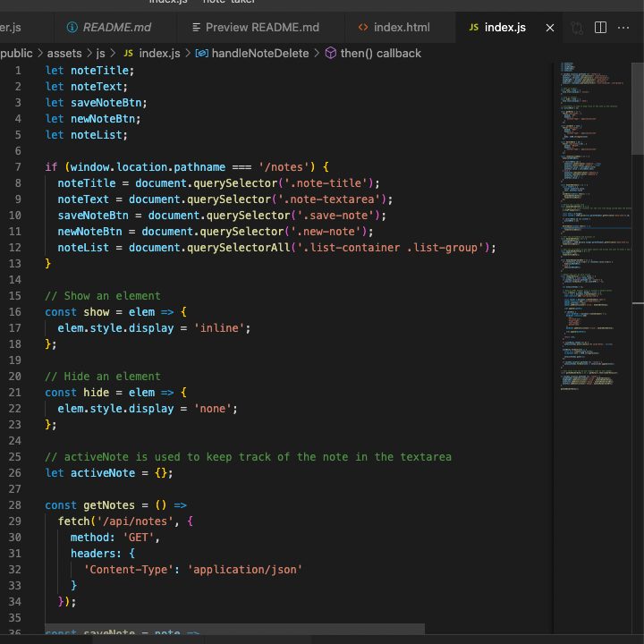Image resolution: width=644 pixels, height=644 pixels.
Task: Click the string '.note-textarea'
Action: [x=329, y=199]
